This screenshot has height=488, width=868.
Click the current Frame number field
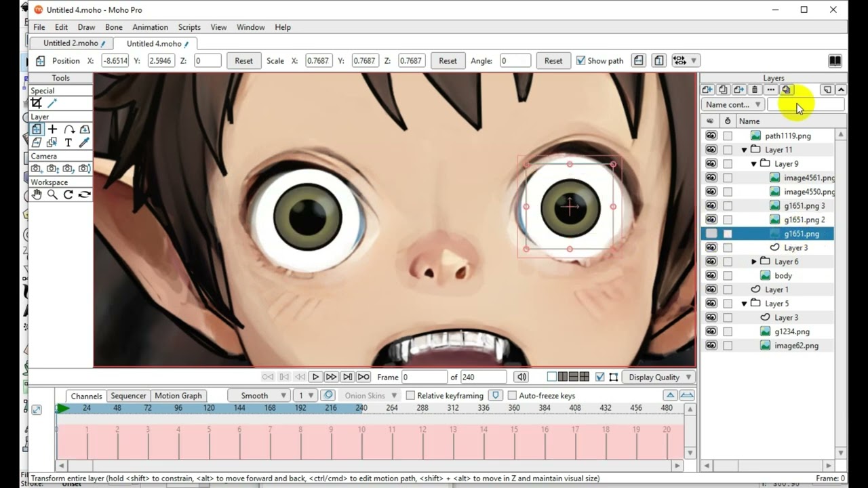pos(425,377)
